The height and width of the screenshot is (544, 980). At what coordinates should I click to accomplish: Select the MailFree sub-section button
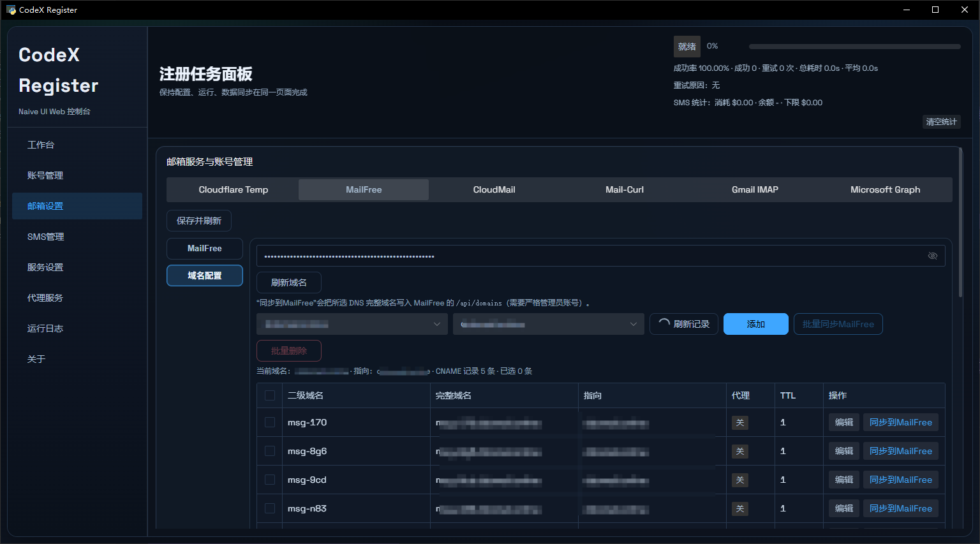[x=205, y=248]
